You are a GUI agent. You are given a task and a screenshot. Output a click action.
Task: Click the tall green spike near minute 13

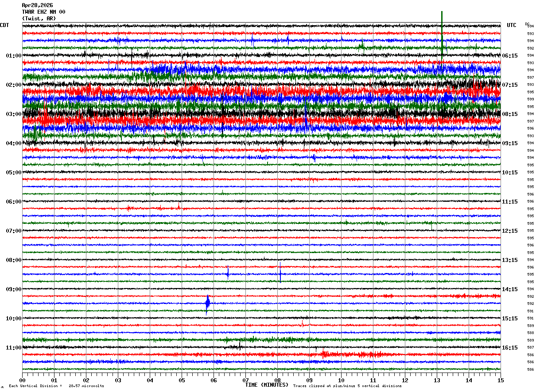coord(442,35)
